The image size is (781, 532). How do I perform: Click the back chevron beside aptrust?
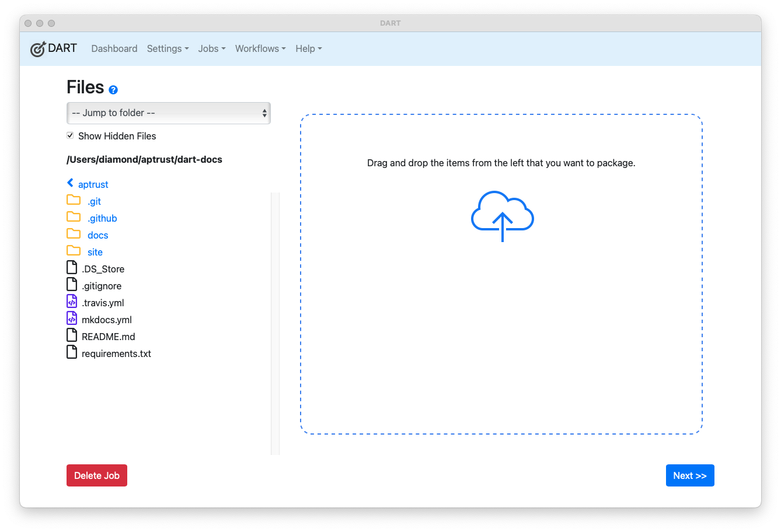71,183
